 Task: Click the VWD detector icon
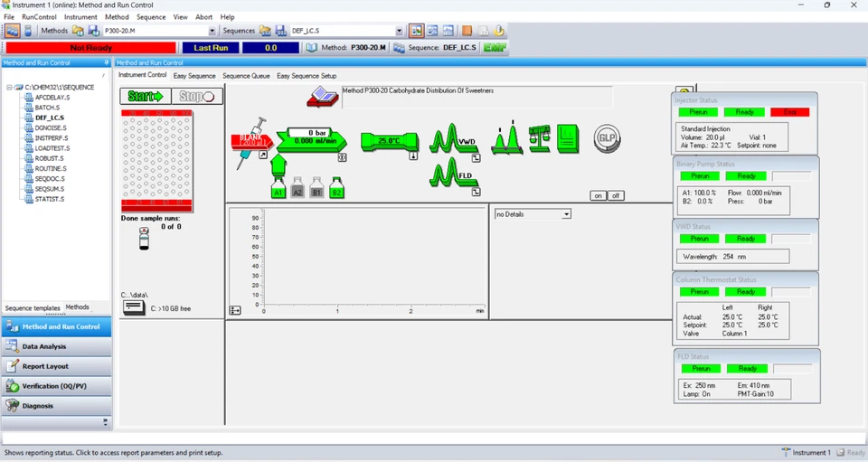click(x=452, y=138)
